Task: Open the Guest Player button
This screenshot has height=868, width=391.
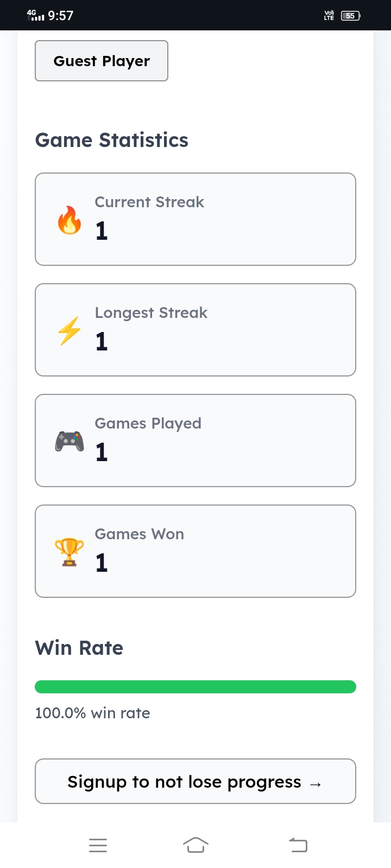Action: [102, 61]
